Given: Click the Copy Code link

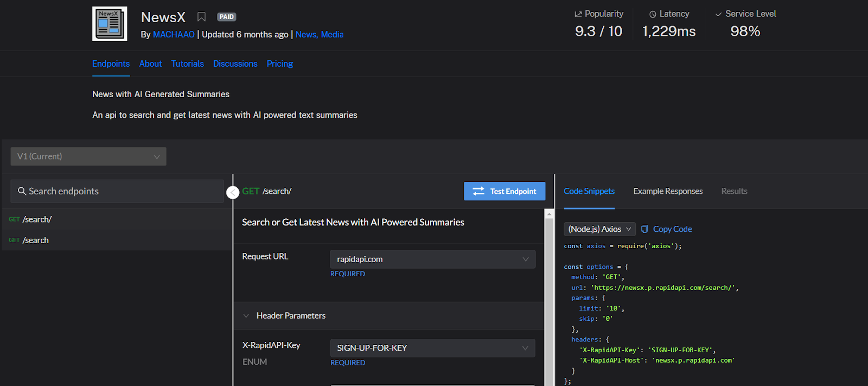Looking at the screenshot, I should 673,229.
